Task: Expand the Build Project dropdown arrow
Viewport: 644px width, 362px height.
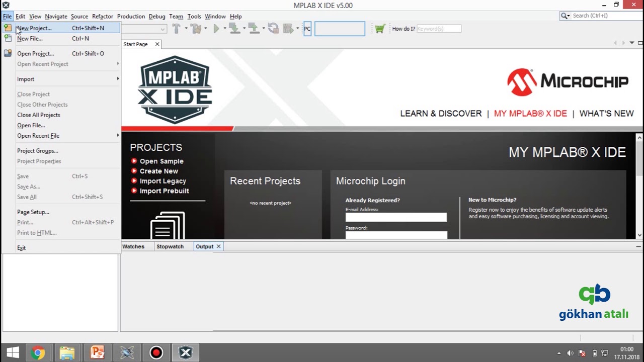Action: coord(186,29)
